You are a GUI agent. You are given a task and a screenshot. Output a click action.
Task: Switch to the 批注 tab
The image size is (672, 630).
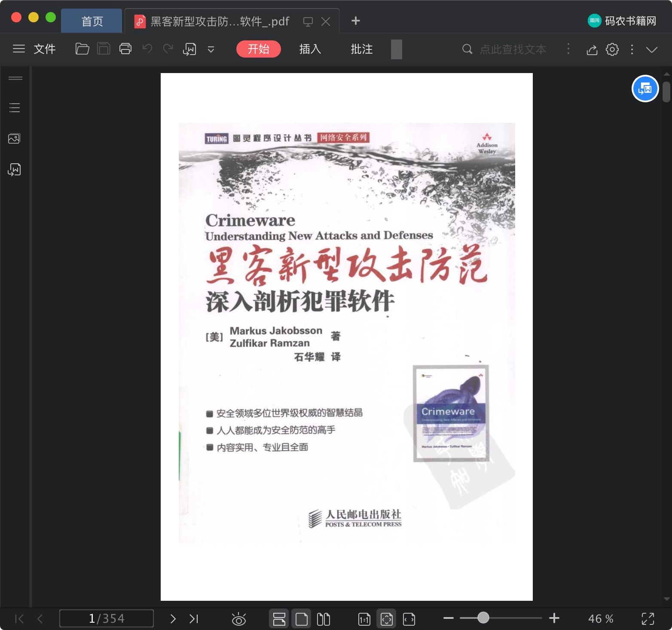click(x=362, y=49)
